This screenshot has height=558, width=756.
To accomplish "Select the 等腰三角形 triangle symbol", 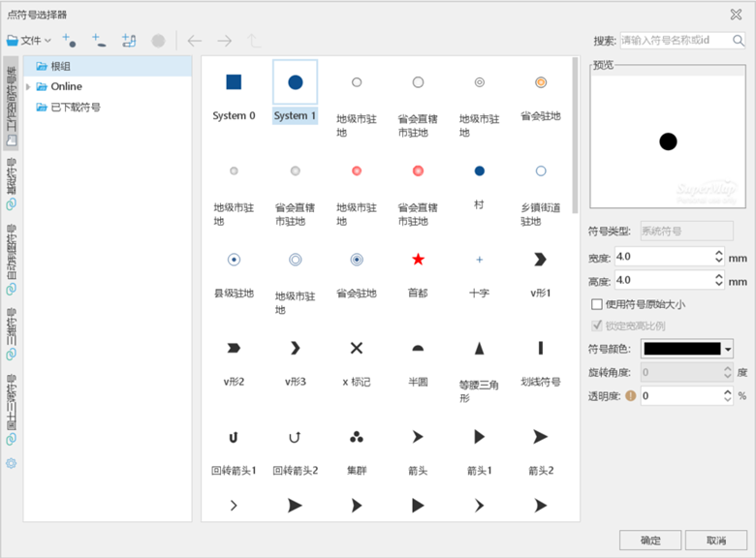I will point(479,348).
